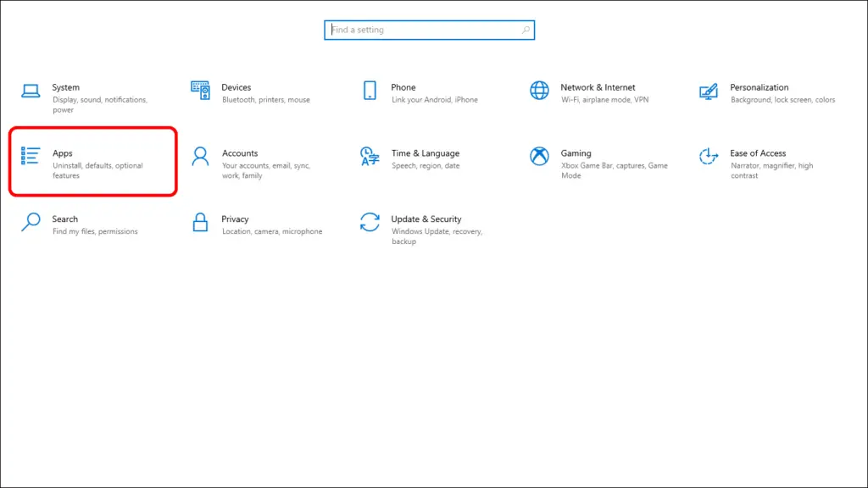
Task: Click 'Background, lock screen, colors' text
Action: 782,100
